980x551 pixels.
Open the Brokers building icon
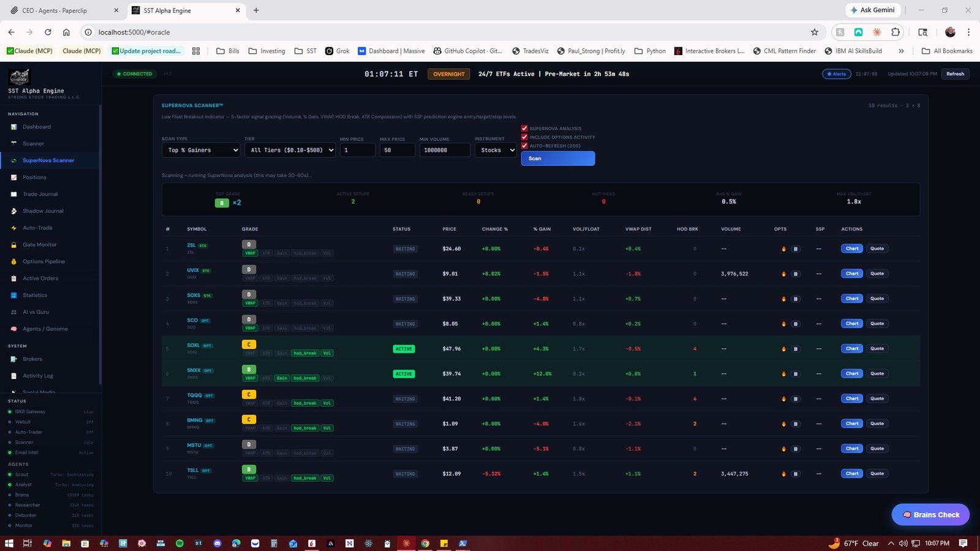pyautogui.click(x=13, y=359)
